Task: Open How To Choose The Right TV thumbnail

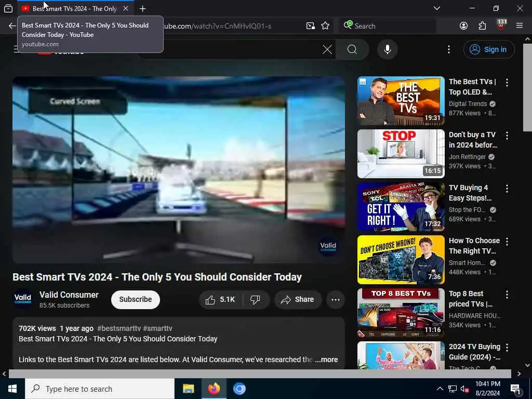Action: [401, 260]
